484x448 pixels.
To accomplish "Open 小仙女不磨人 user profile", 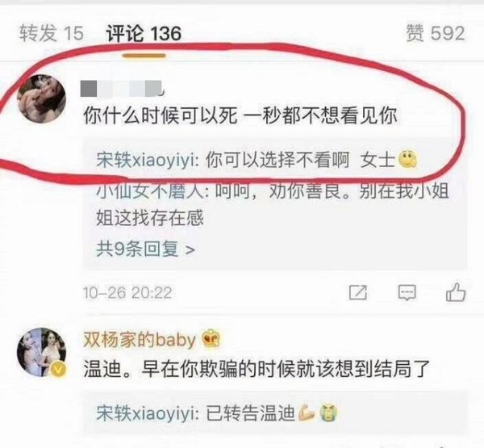I will pyautogui.click(x=149, y=191).
